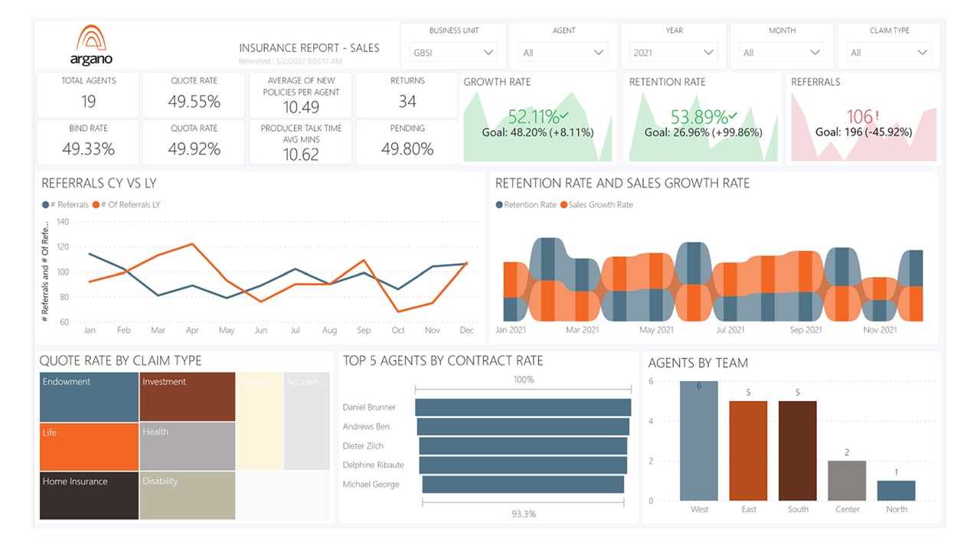Open the Year dropdown showing 2021
Viewport: 980px width, 551px height.
coord(674,53)
